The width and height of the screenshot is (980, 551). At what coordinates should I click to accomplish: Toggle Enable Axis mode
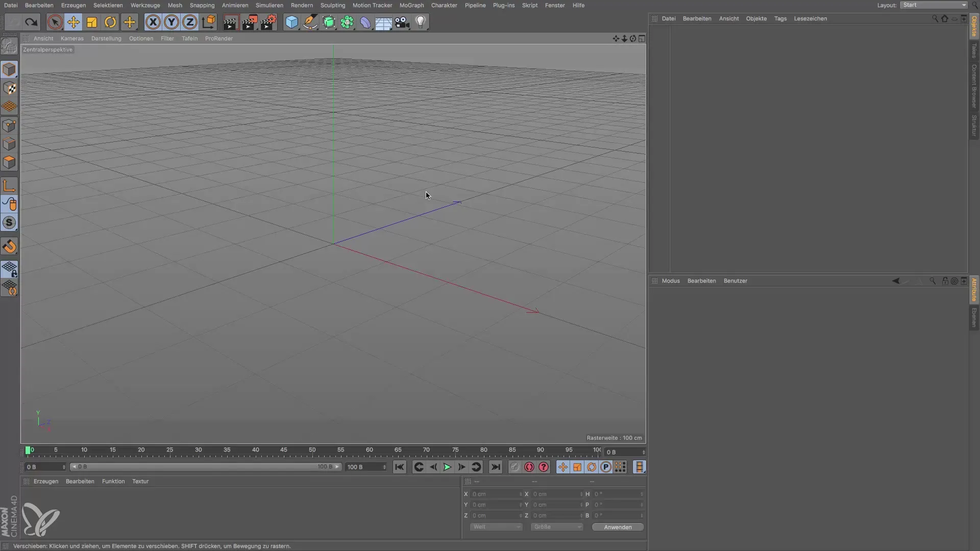point(9,186)
